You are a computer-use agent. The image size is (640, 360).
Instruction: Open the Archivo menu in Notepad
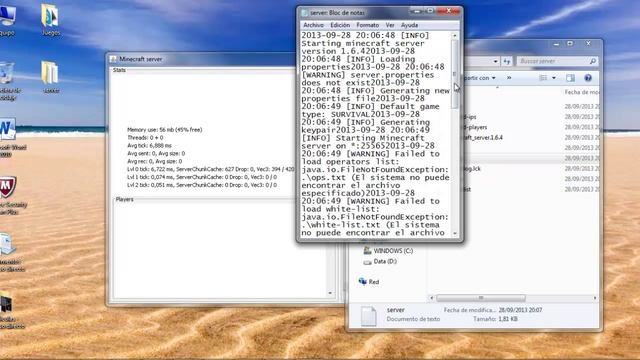[313, 25]
